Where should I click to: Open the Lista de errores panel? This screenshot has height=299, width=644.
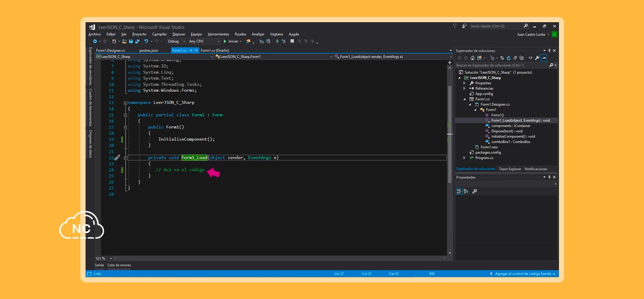pyautogui.click(x=119, y=265)
